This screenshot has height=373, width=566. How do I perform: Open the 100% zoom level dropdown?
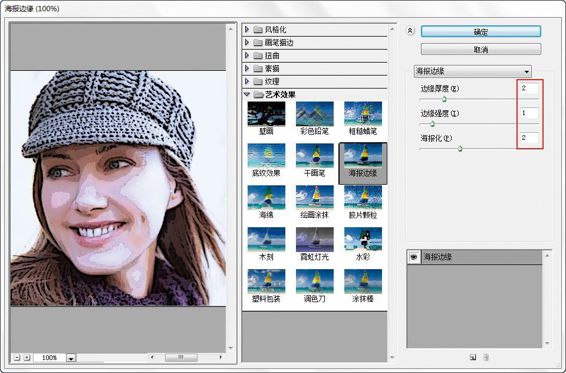(x=71, y=358)
